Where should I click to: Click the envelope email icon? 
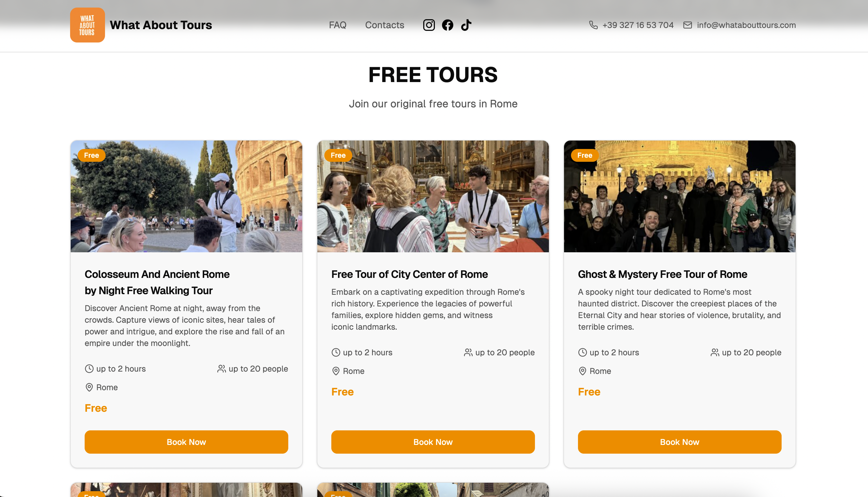pyautogui.click(x=688, y=25)
